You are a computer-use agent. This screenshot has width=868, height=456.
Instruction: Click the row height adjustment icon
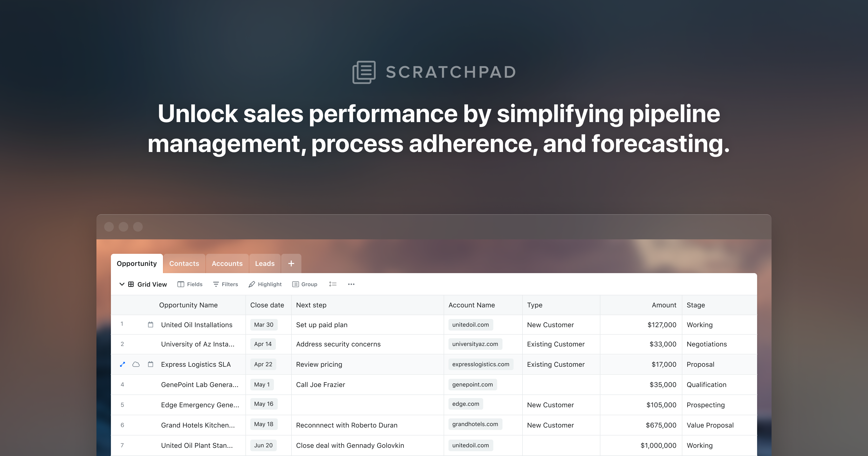pos(332,284)
